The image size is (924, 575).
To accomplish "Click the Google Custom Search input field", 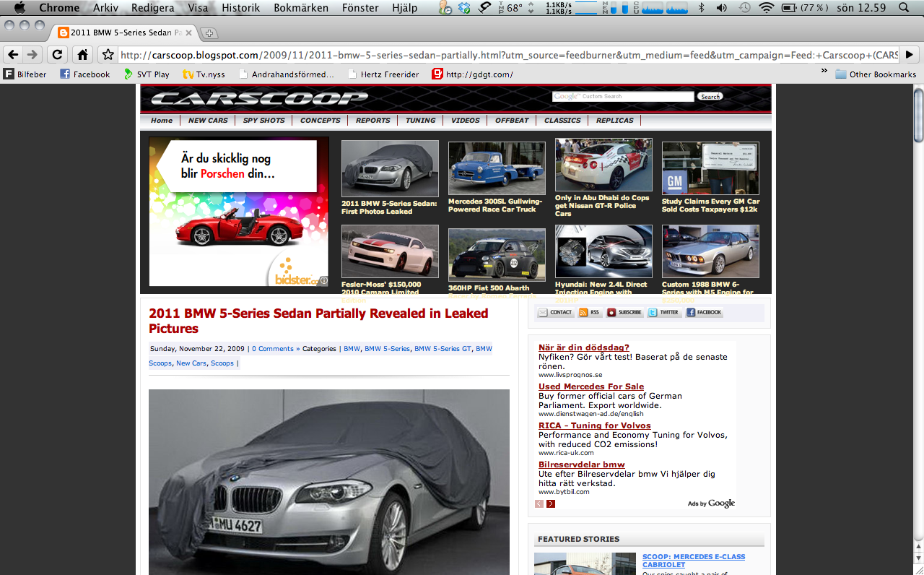I will [x=623, y=97].
